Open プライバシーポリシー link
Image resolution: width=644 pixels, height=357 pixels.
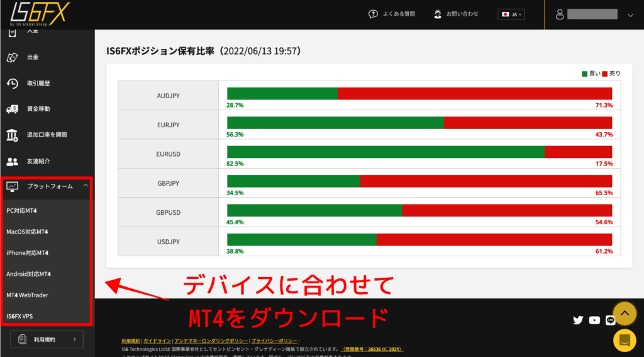274,341
